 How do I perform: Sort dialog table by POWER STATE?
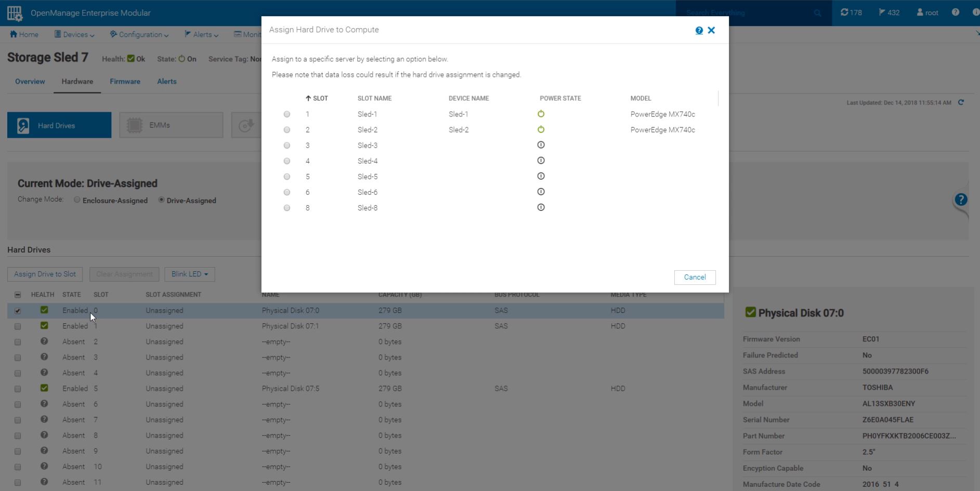coord(560,98)
